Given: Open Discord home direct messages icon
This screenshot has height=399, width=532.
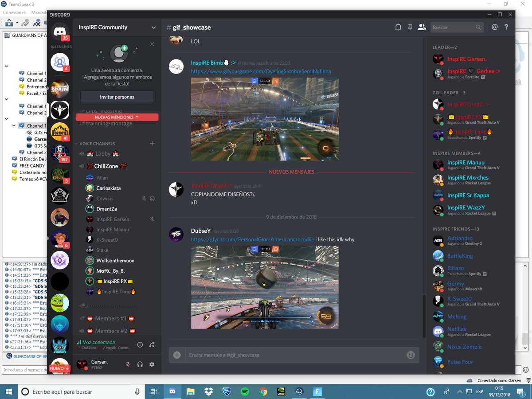Looking at the screenshot, I should tap(60, 31).
